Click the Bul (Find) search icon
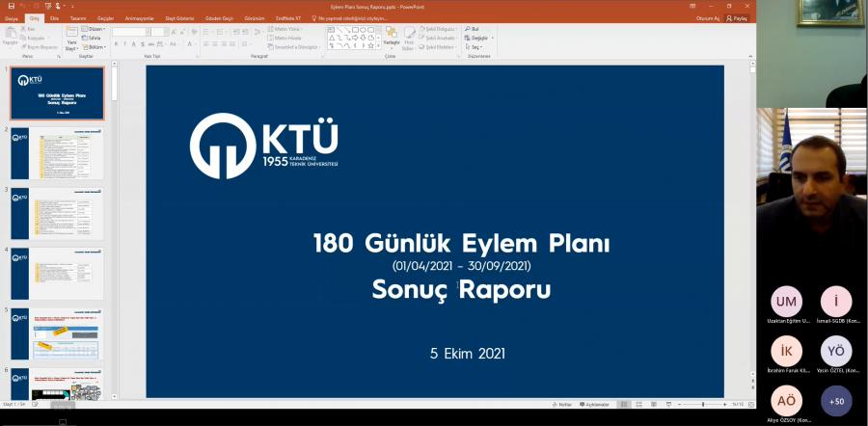868x426 pixels. [475, 30]
